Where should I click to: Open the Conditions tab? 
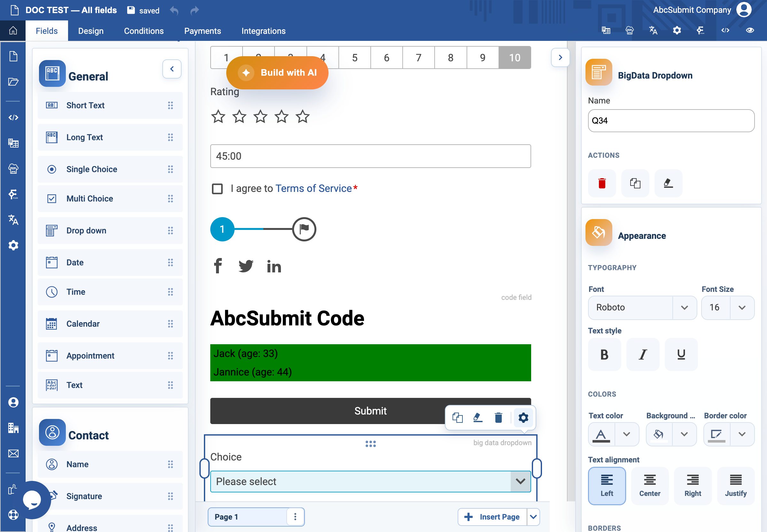[x=144, y=31]
